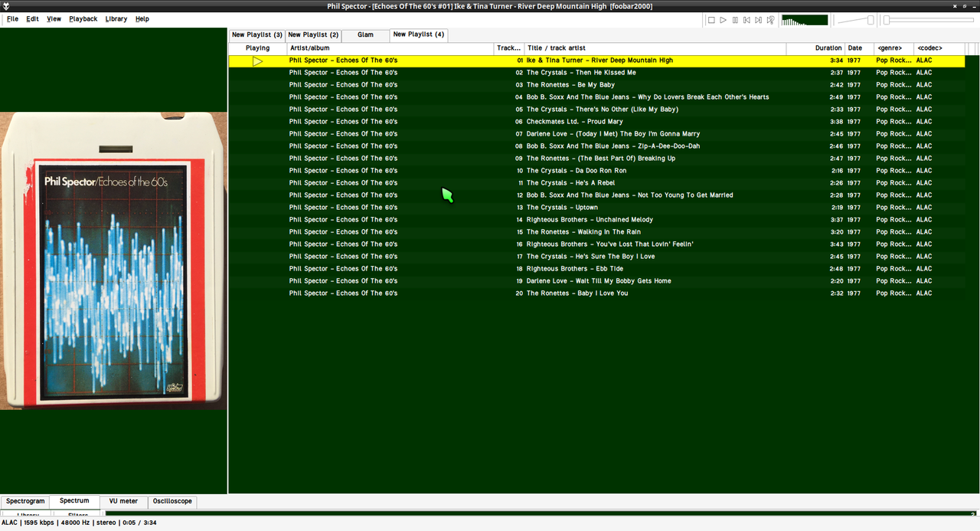Sort by Date column header

pyautogui.click(x=859, y=48)
